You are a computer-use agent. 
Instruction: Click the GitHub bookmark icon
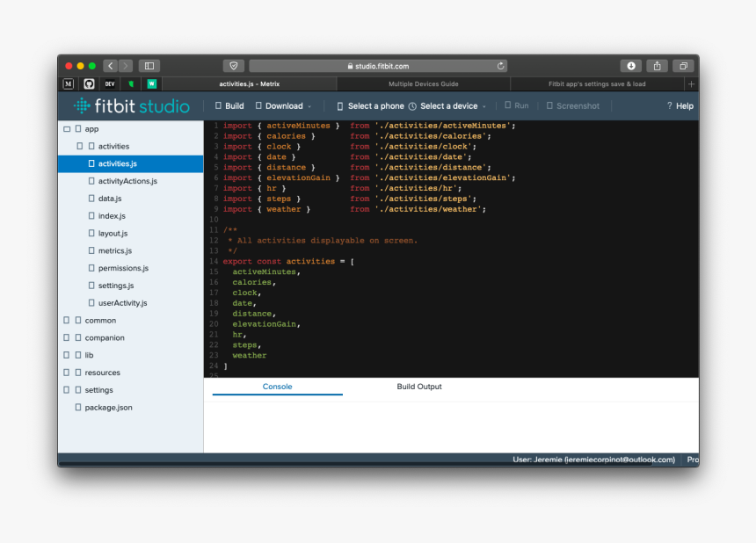coord(89,84)
